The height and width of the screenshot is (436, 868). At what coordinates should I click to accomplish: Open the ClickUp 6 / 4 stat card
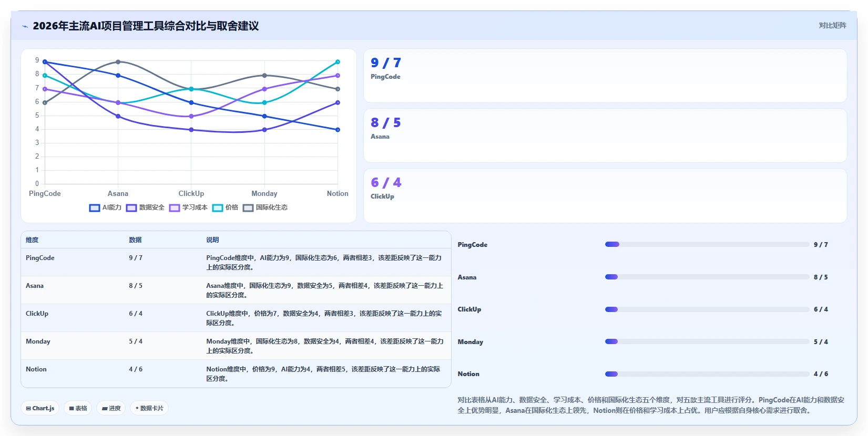click(x=605, y=195)
